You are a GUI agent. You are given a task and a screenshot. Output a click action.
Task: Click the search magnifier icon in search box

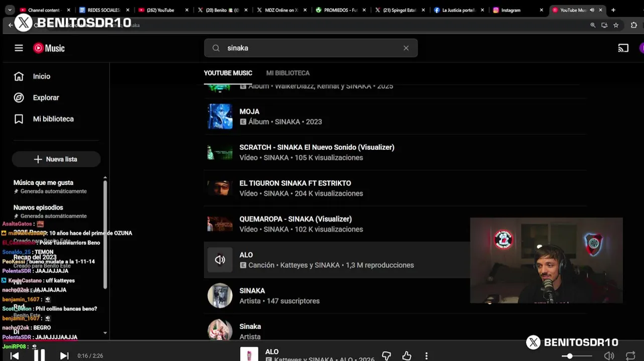click(x=216, y=48)
